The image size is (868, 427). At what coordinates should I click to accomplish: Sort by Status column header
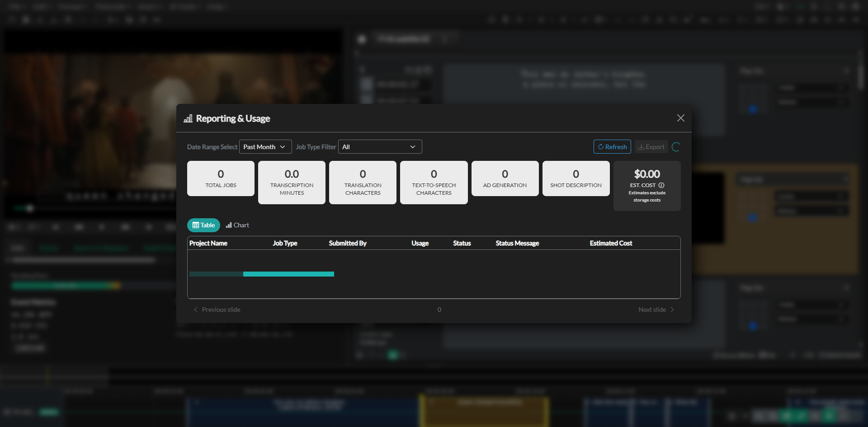(x=462, y=243)
